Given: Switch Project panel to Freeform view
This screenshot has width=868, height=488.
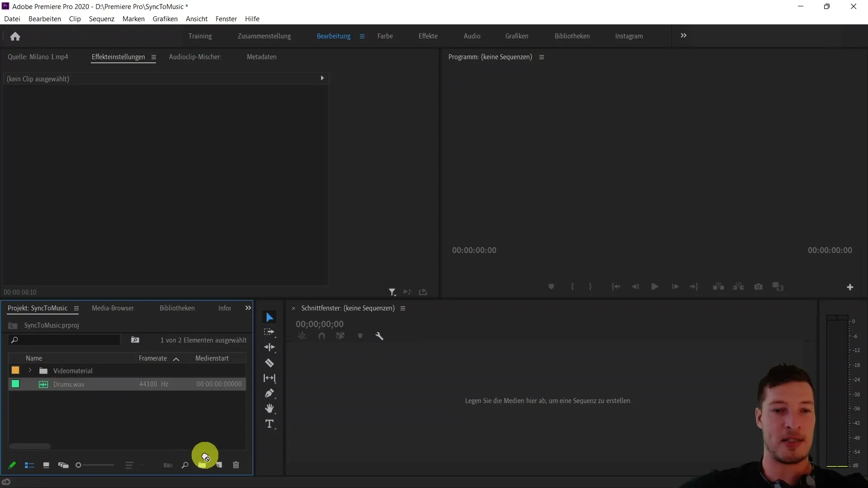Looking at the screenshot, I should tap(63, 465).
